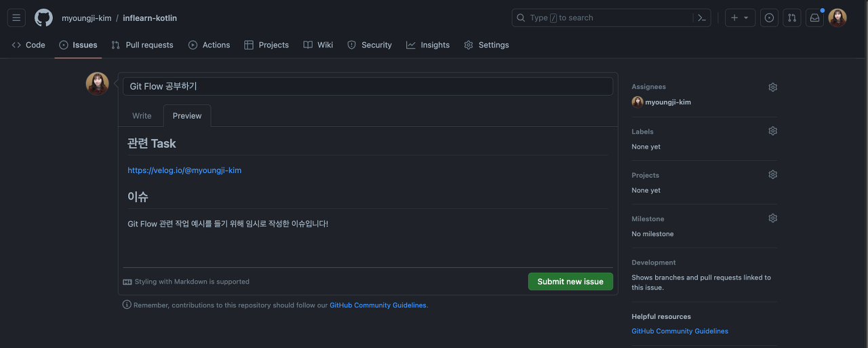Open the command palette icon in search bar
Screen dimensions: 868x348
(x=702, y=18)
